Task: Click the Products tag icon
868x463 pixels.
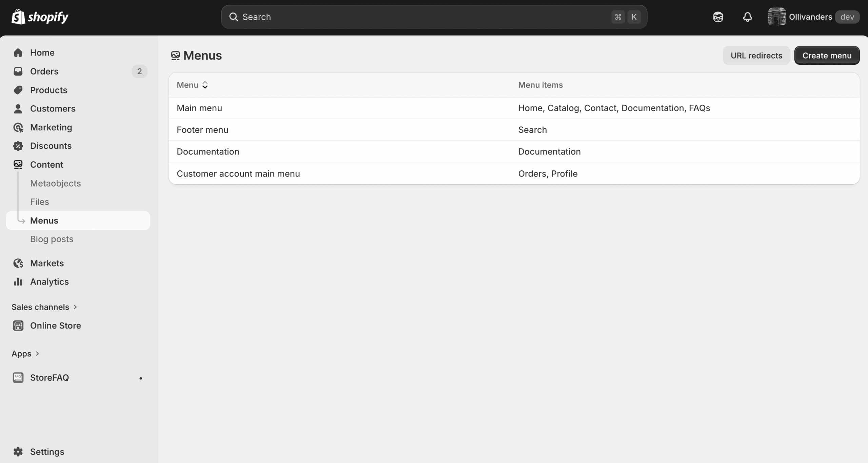Action: click(18, 90)
